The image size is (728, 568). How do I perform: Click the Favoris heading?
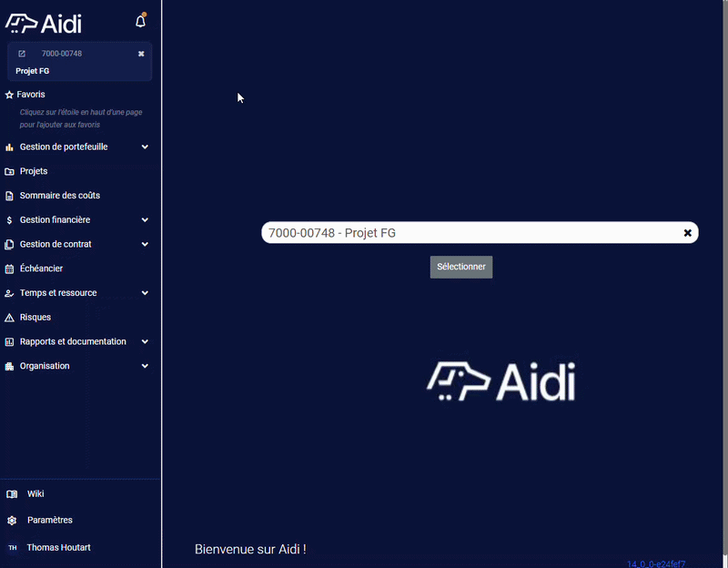pyautogui.click(x=31, y=95)
